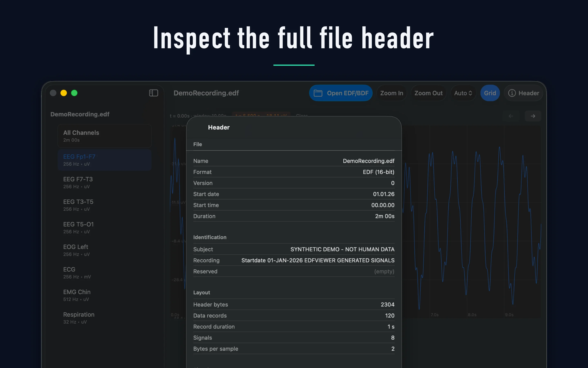588x368 pixels.
Task: Click the Recording Startdate 01-JAN-2026 value
Action: (x=318, y=260)
